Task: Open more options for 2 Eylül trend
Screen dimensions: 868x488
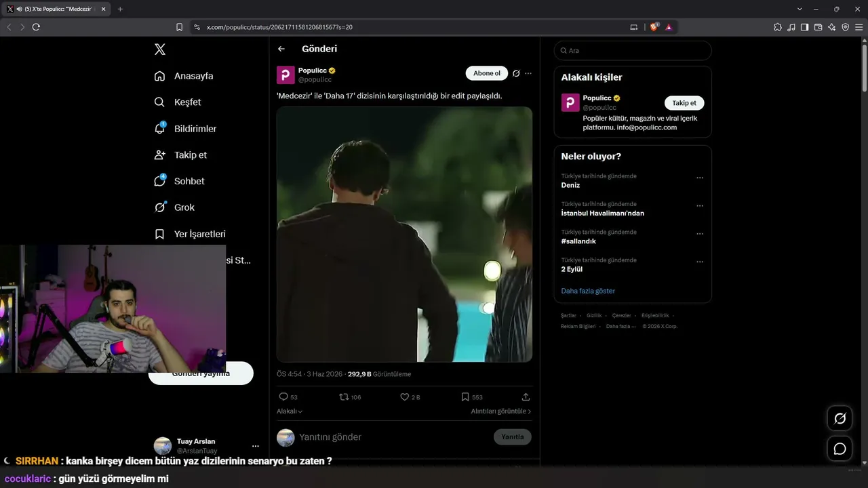Action: coord(700,262)
